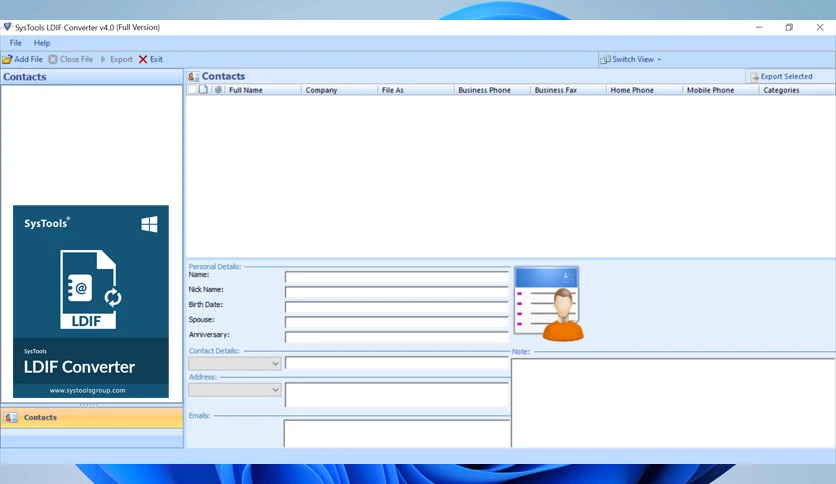Click the Export toolbar button
Image resolution: width=836 pixels, height=484 pixels.
[116, 59]
